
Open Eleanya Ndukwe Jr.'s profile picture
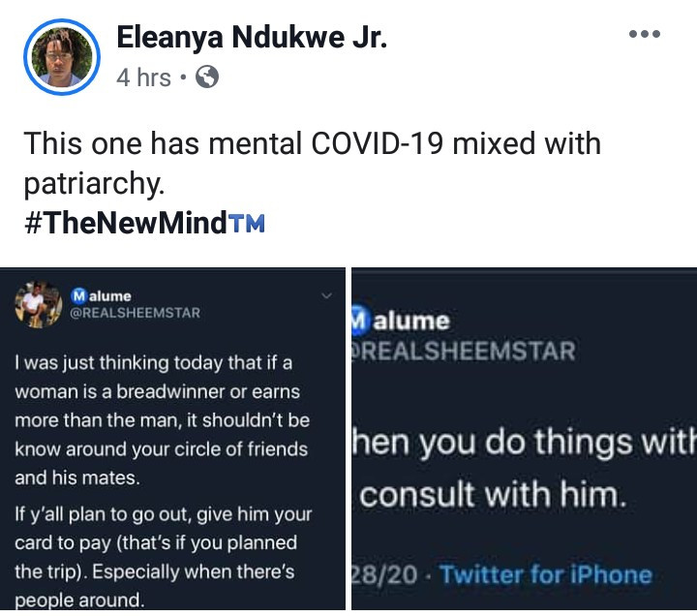tap(62, 57)
